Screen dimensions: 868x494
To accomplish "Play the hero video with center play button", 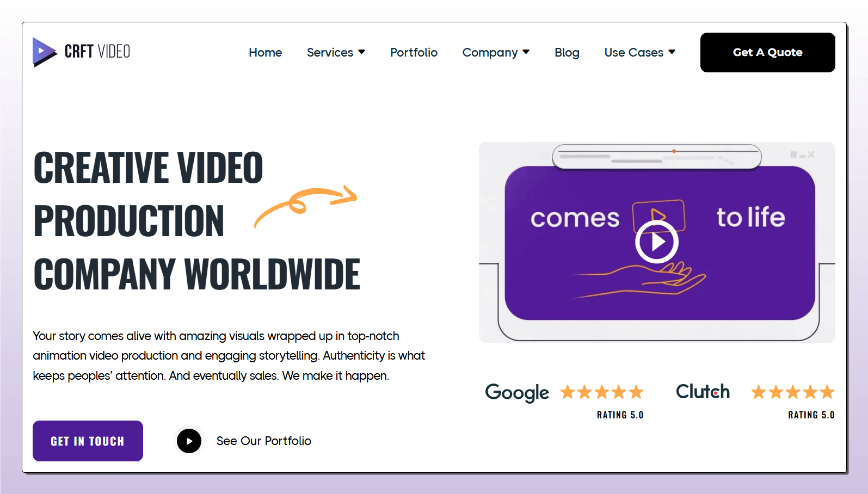I will (x=656, y=242).
